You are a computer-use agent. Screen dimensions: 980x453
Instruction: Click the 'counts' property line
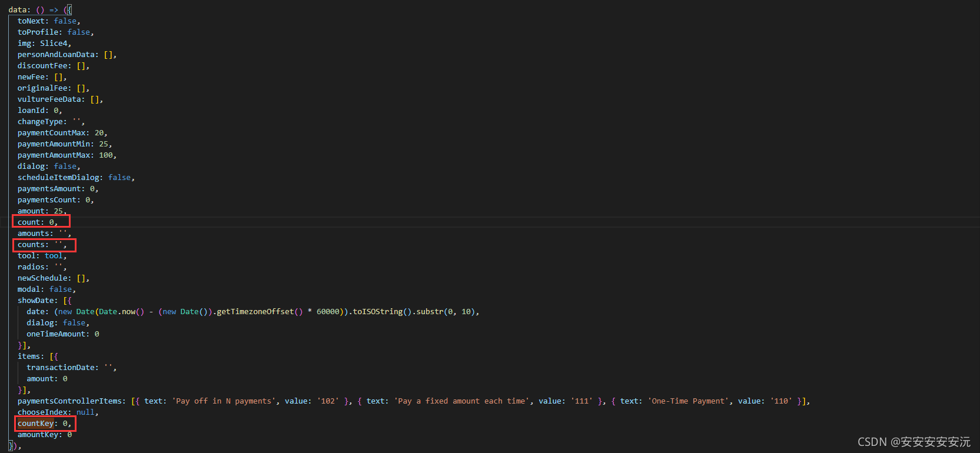pos(42,245)
